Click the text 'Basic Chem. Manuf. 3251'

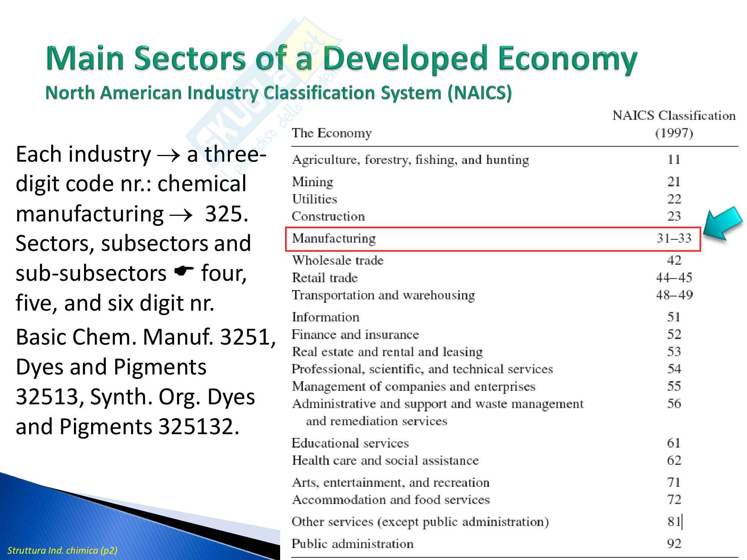pos(143,337)
